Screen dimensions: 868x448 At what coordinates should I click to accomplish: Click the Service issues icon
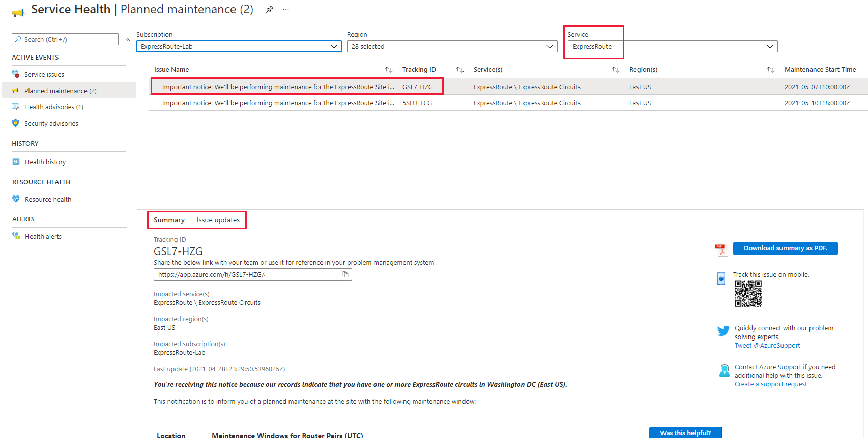(16, 74)
